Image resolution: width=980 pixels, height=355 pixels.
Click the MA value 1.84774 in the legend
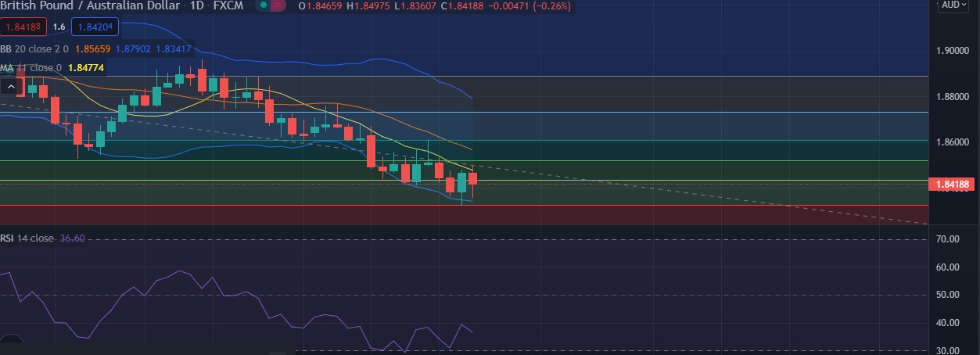(86, 68)
